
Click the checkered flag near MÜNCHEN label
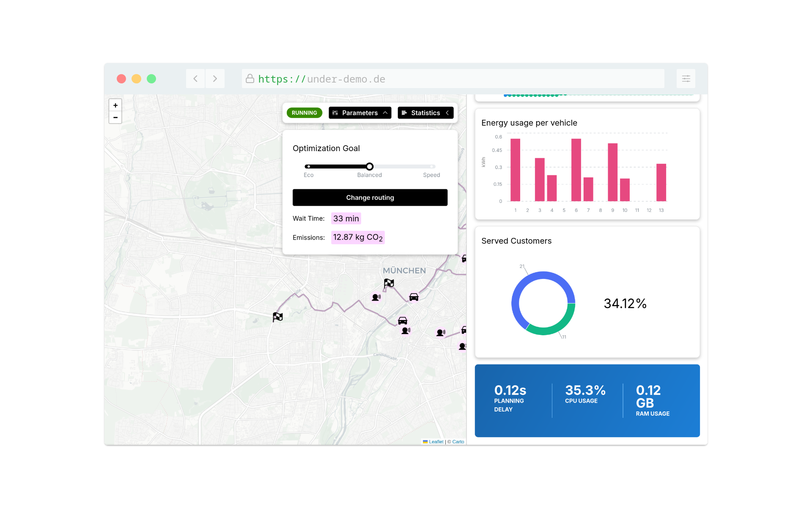(389, 283)
